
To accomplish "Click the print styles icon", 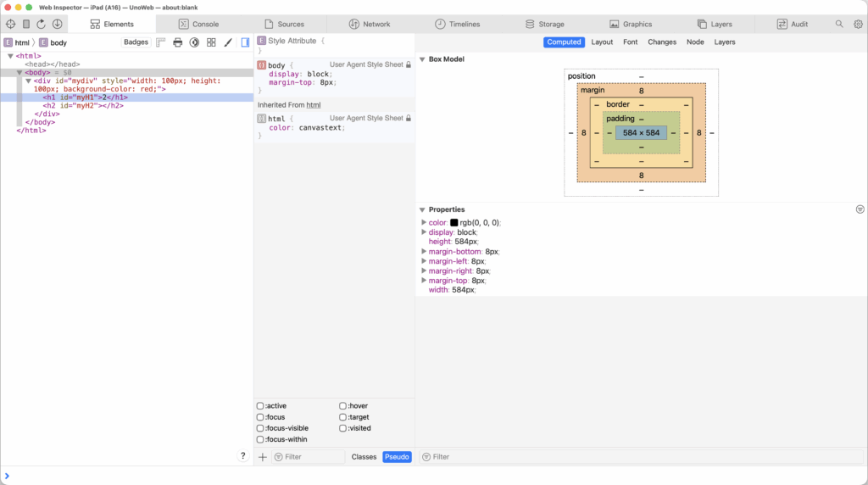I will (178, 42).
